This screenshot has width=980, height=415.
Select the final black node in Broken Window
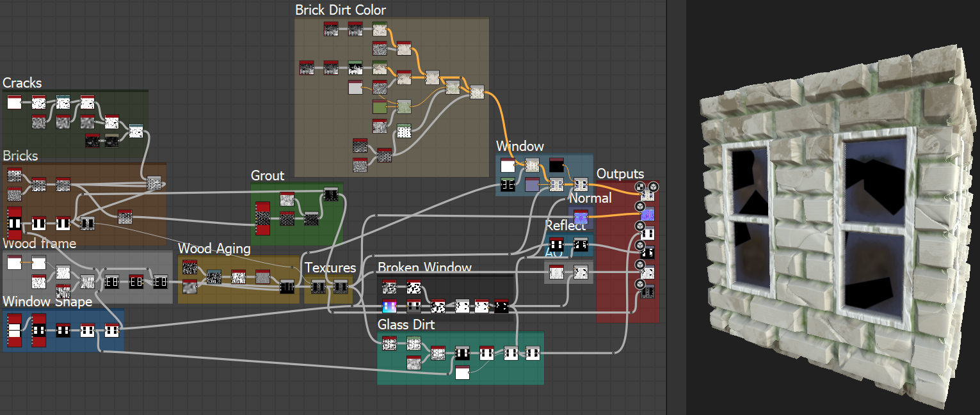click(x=501, y=306)
